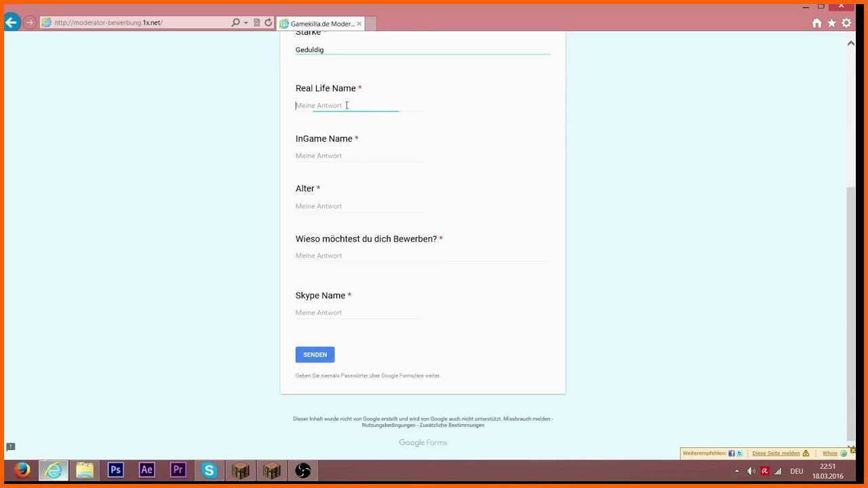868x488 pixels.
Task: Open a new blank tab
Action: point(371,24)
